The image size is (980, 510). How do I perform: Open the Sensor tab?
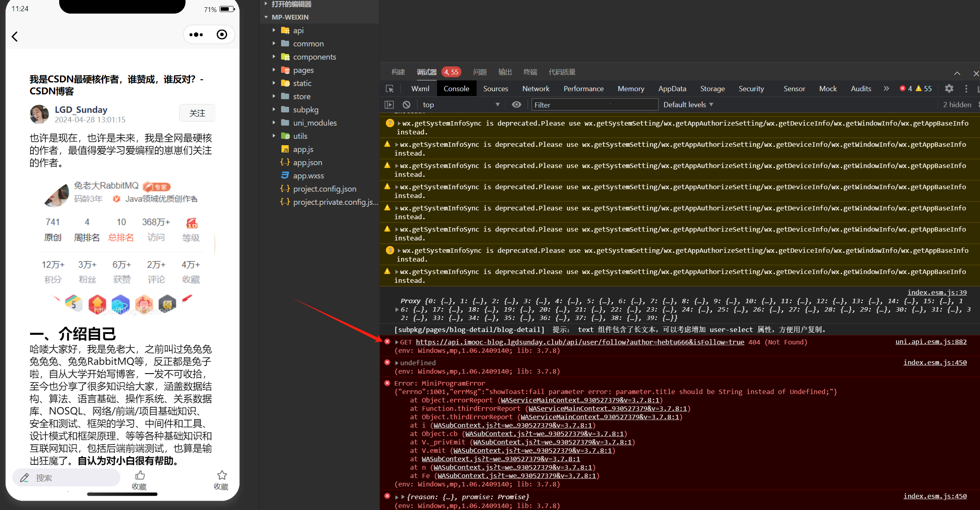(x=794, y=89)
